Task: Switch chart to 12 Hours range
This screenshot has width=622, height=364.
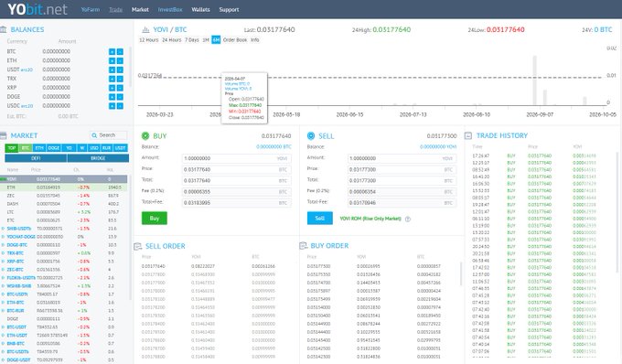Action: 148,40
